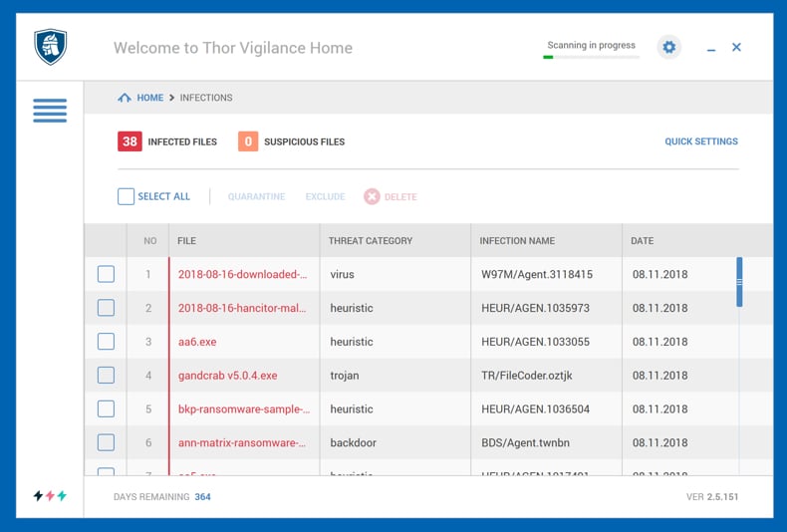The height and width of the screenshot is (532, 787).
Task: Click infection name HEUR/AGEN.1035973
Action: tap(536, 308)
